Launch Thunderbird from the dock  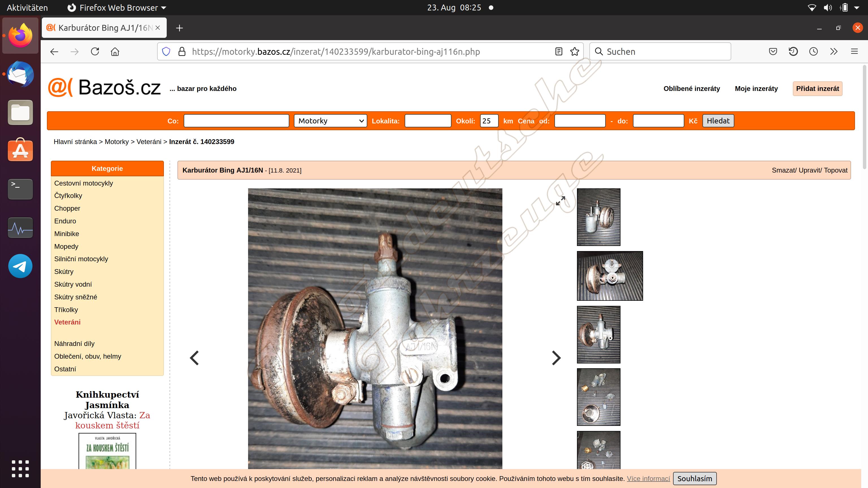(x=21, y=74)
